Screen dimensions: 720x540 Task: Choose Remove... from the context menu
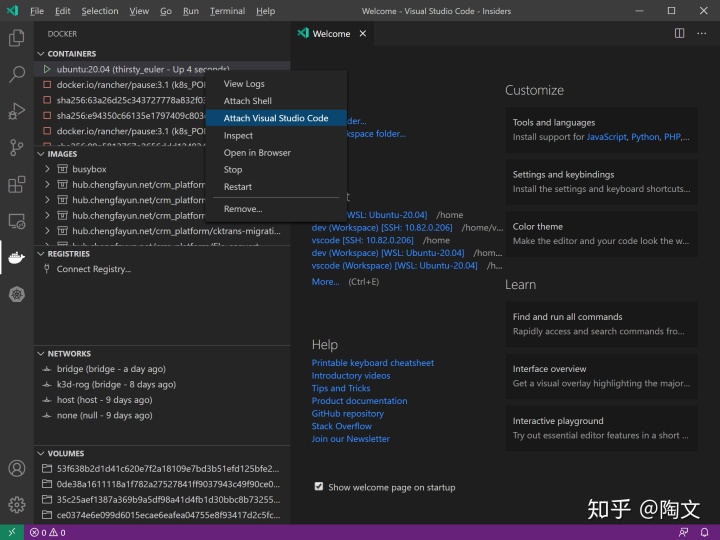pyautogui.click(x=276, y=208)
